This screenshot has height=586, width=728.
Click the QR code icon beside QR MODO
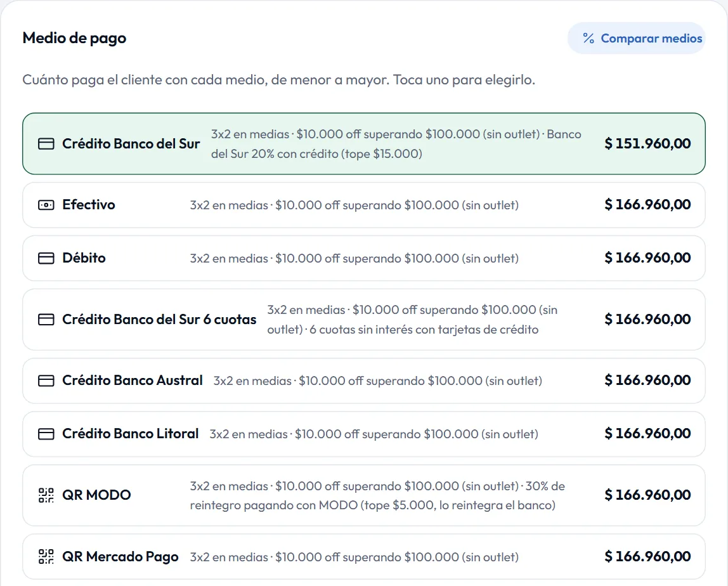pos(46,495)
